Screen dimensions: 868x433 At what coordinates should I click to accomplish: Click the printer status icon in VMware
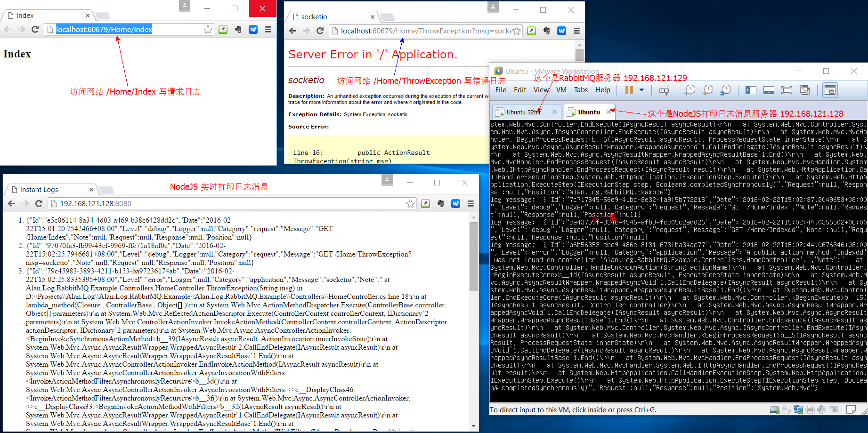810,409
